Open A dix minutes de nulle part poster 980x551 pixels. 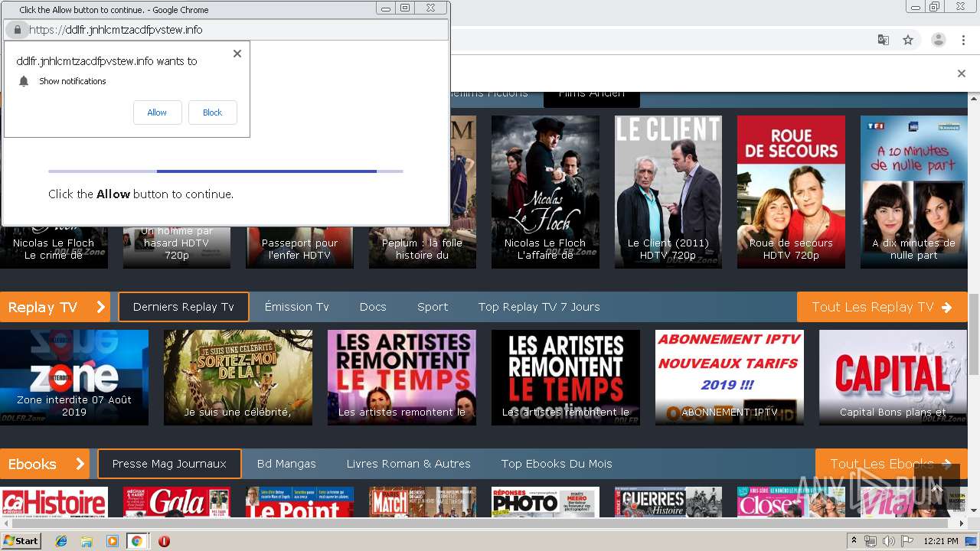(x=913, y=191)
